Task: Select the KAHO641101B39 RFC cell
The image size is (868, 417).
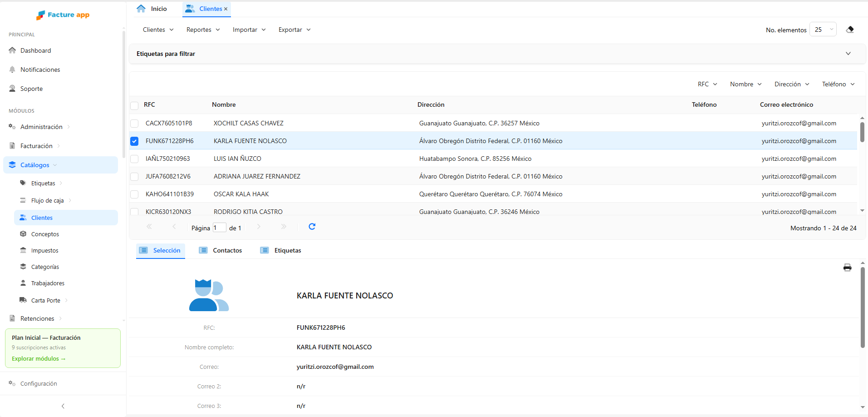Action: (x=170, y=194)
